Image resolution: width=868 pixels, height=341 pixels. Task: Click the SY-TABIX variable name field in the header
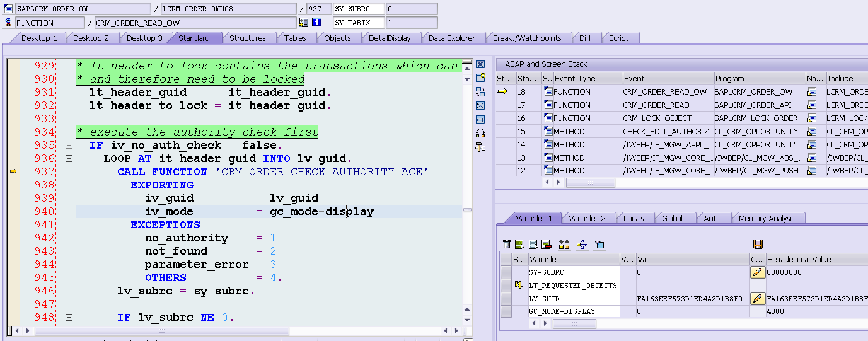pyautogui.click(x=359, y=23)
